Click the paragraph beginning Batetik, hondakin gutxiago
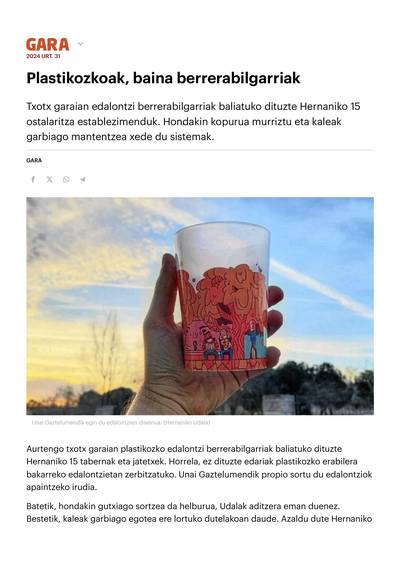Viewport: 400px width, 566px height. click(199, 513)
